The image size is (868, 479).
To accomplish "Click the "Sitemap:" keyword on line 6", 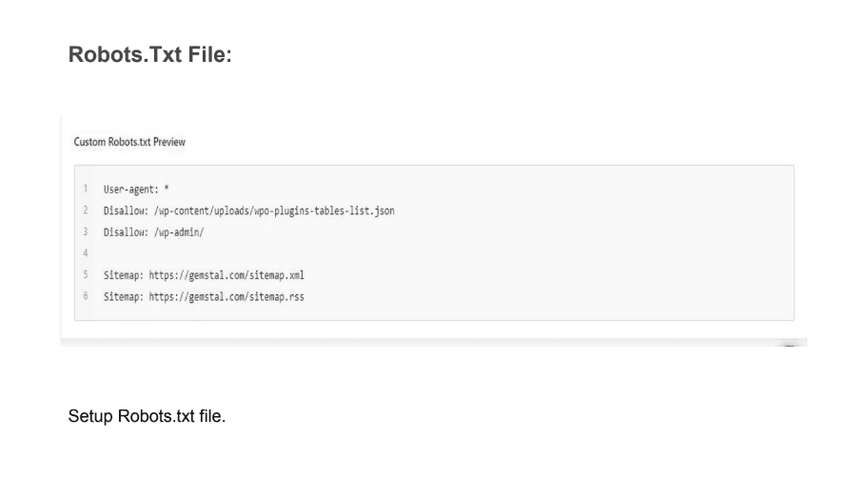I will 124,297.
